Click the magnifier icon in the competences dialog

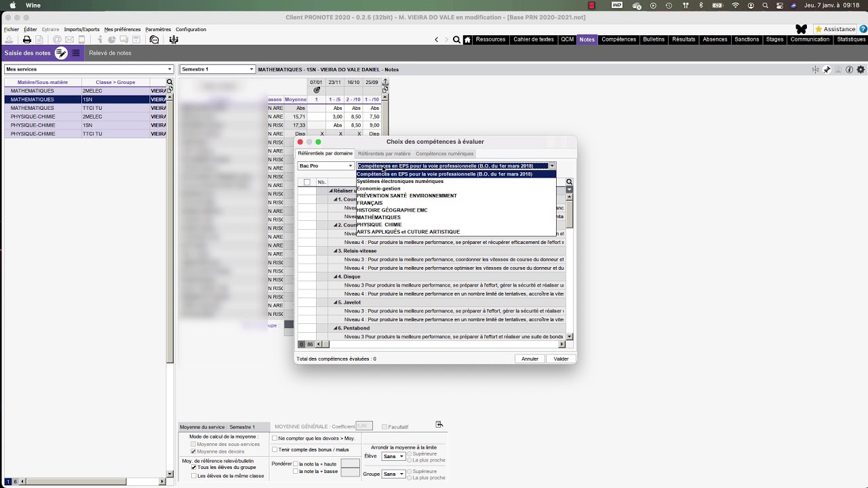(569, 182)
